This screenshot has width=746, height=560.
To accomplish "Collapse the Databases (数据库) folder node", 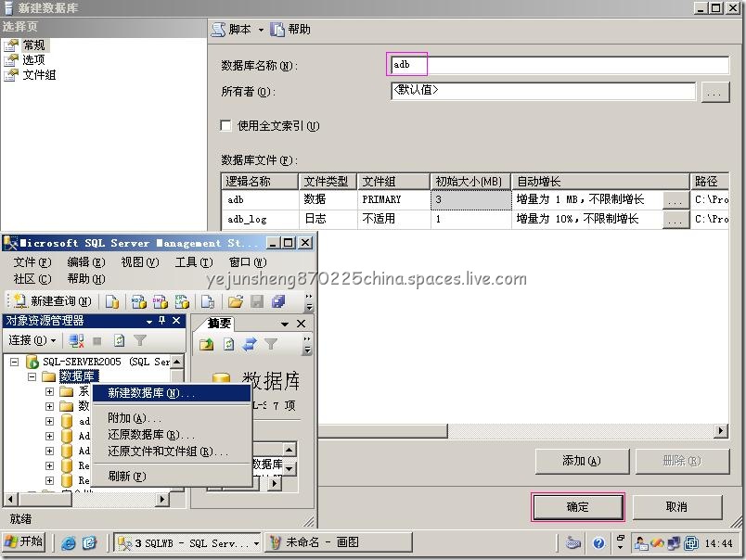I will tap(32, 377).
